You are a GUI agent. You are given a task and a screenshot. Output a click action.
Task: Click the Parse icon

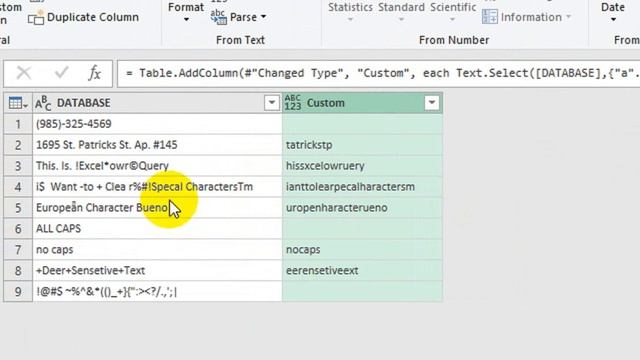pos(218,17)
